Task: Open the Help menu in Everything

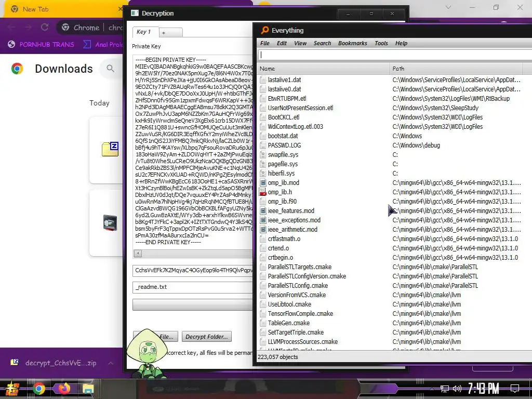Action: (401, 43)
